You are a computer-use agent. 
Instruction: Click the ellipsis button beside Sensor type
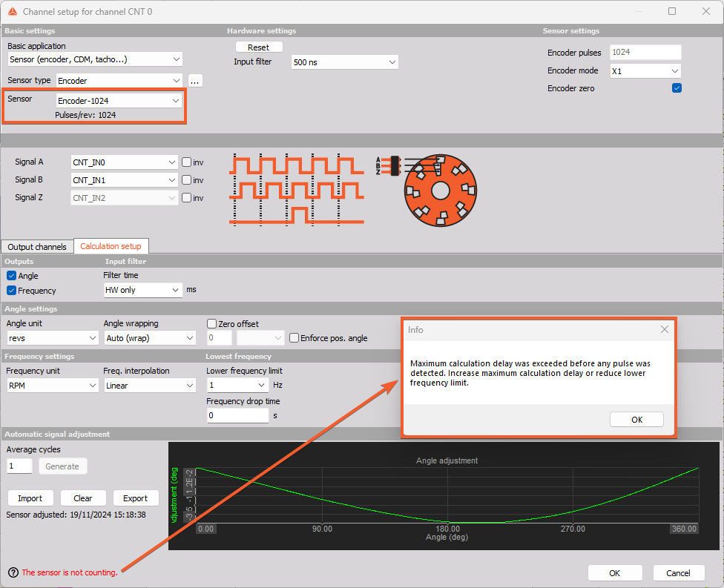pyautogui.click(x=195, y=81)
